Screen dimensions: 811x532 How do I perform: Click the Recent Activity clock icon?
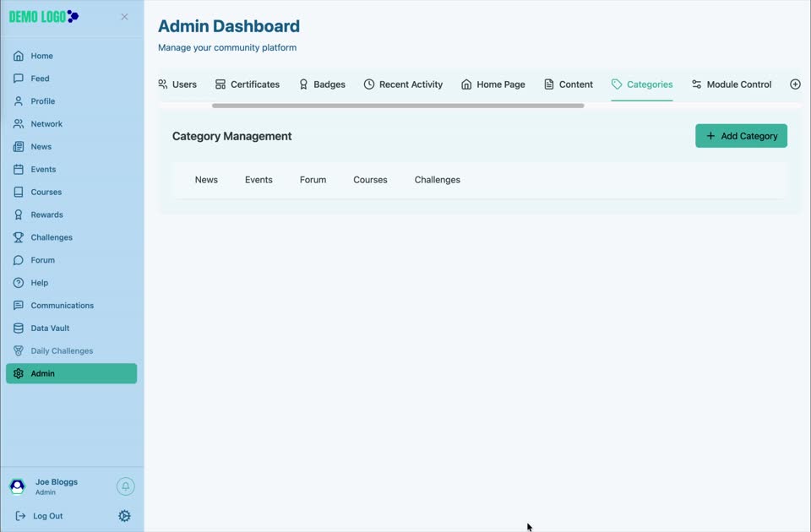pyautogui.click(x=369, y=84)
